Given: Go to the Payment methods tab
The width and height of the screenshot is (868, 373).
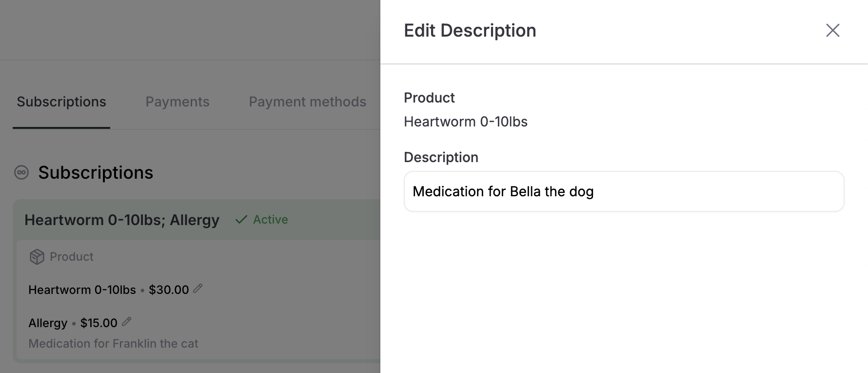Looking at the screenshot, I should point(308,102).
